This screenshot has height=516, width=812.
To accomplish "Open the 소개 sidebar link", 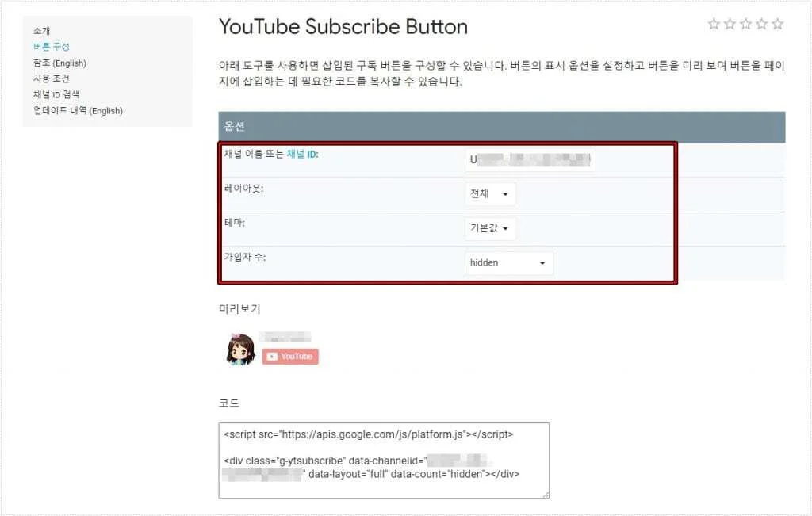I will [41, 31].
